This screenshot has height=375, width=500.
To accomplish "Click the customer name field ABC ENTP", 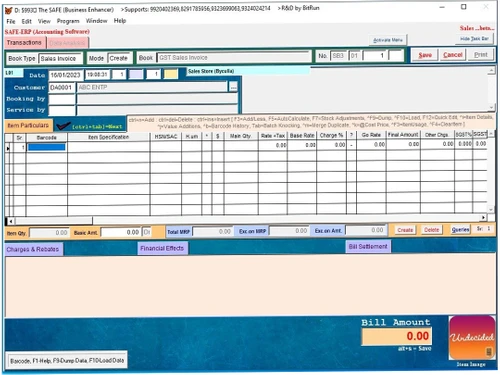I will pos(152,87).
